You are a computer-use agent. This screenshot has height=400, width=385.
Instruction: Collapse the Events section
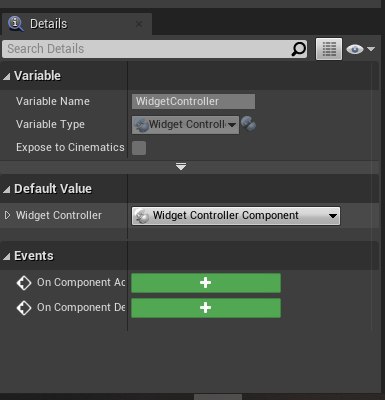pos(6,257)
